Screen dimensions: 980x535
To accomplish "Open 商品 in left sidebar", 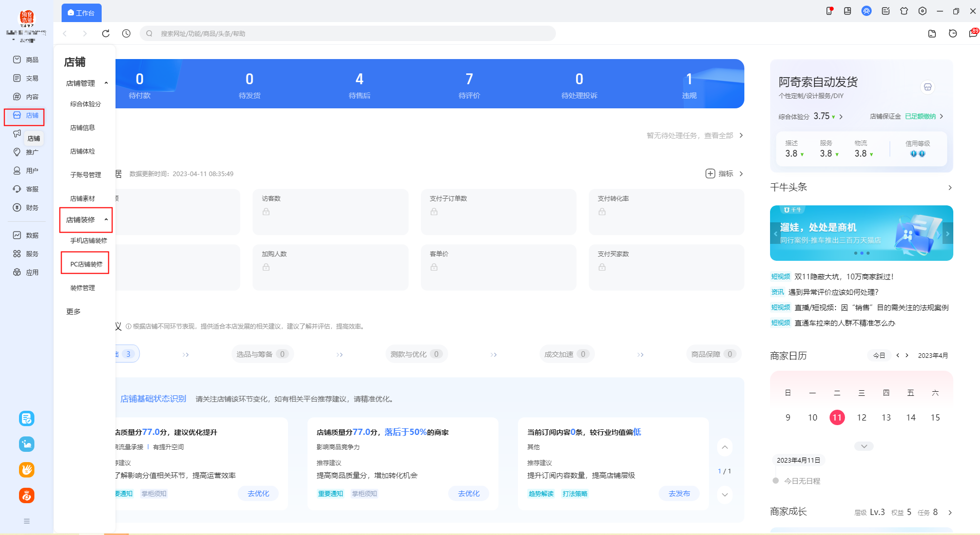I will point(26,60).
